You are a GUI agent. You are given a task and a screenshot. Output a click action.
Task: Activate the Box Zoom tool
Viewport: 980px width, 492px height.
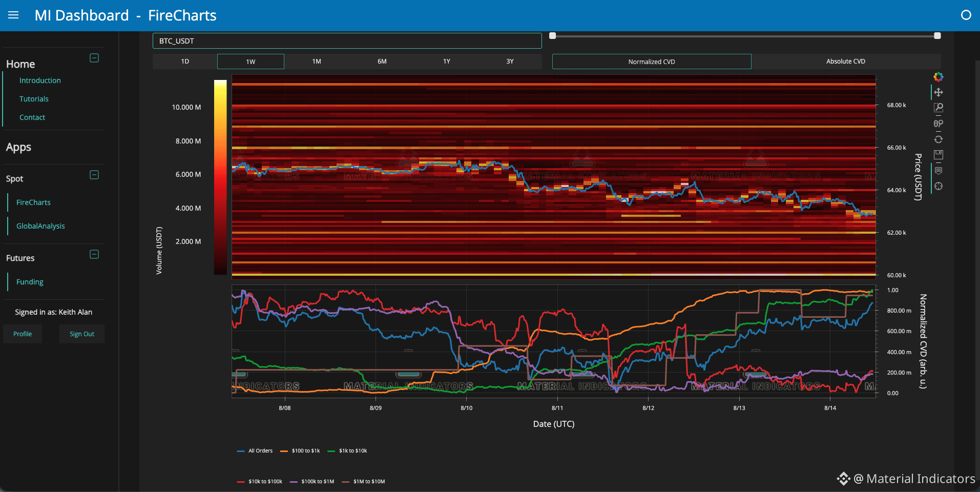[x=938, y=108]
